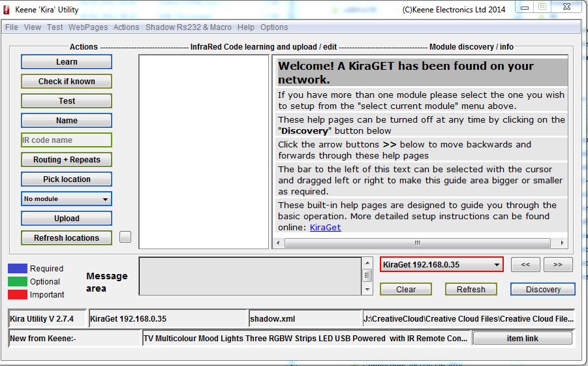Image resolution: width=588 pixels, height=366 pixels.
Task: Click the Routing + Repeats button
Action: [x=67, y=160]
